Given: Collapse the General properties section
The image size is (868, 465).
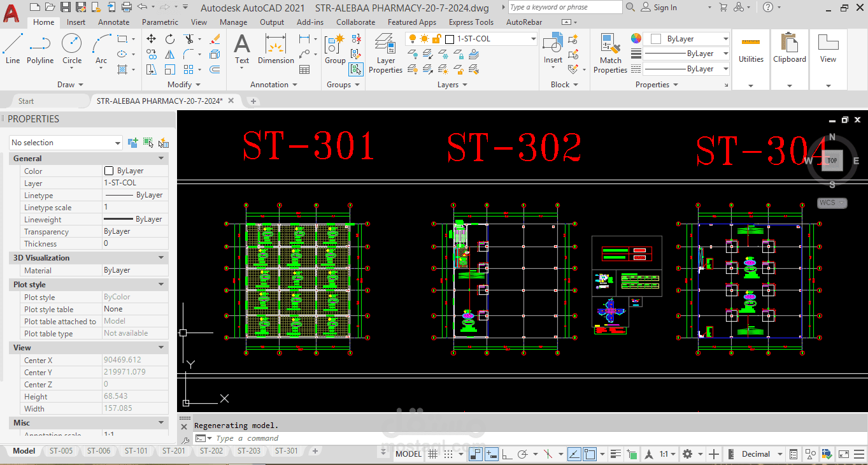Looking at the screenshot, I should (161, 158).
